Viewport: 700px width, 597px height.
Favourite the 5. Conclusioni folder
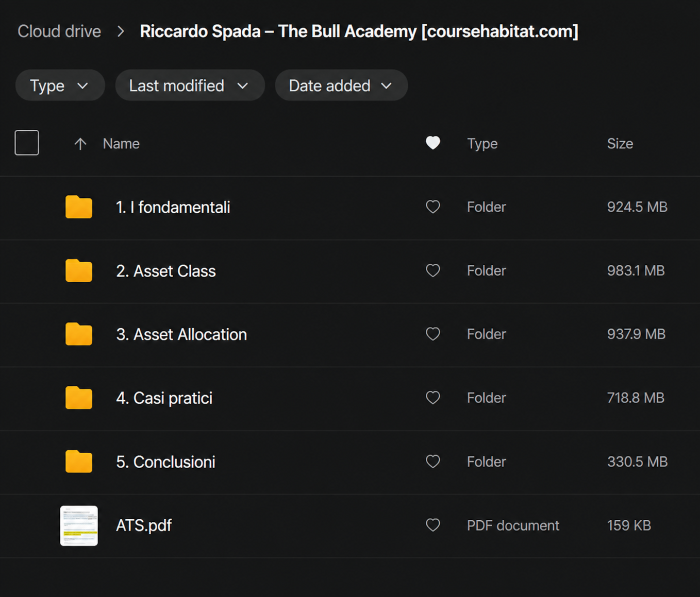pos(433,462)
